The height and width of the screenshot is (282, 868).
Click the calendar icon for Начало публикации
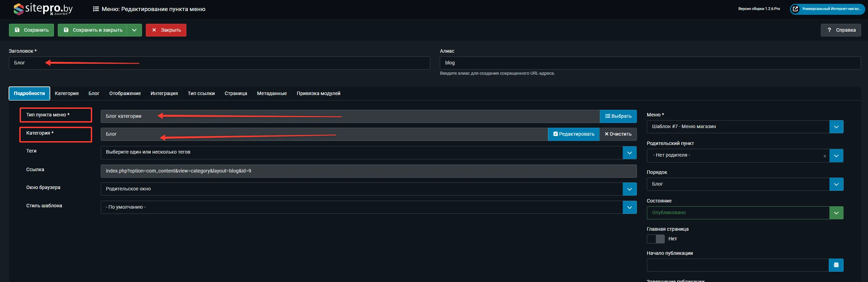coord(836,265)
